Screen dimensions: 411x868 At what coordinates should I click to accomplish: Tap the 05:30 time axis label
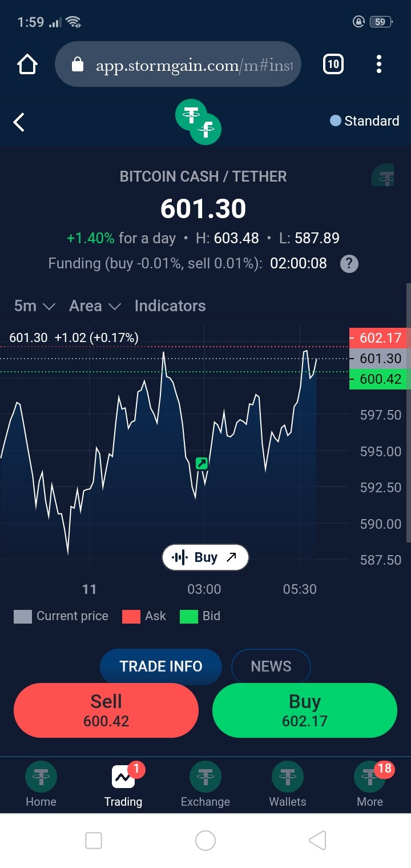click(x=300, y=589)
